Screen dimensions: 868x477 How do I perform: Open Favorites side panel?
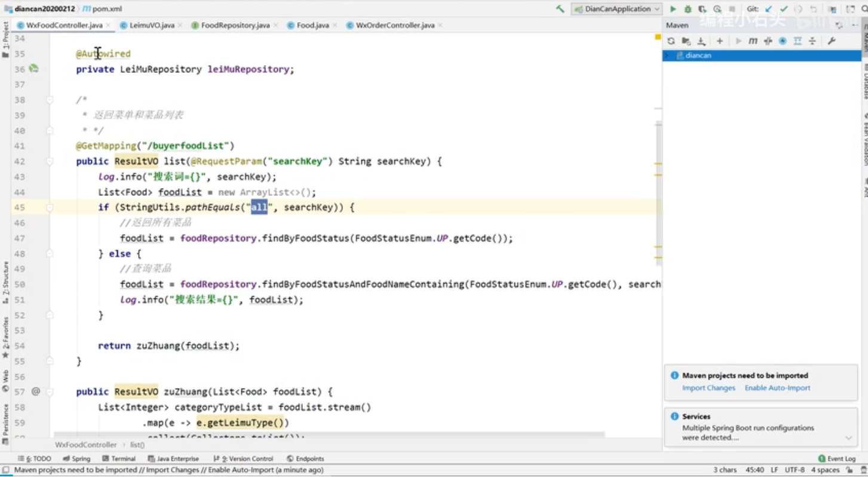(x=5, y=337)
